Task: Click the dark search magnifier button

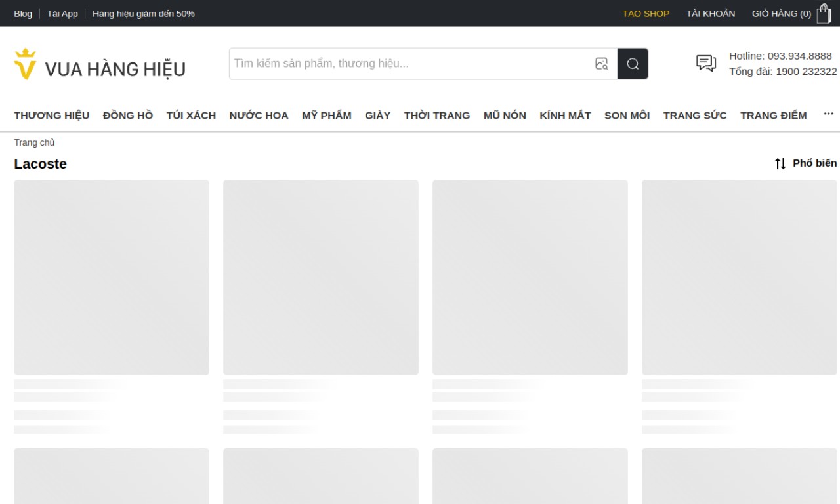Action: (x=633, y=64)
